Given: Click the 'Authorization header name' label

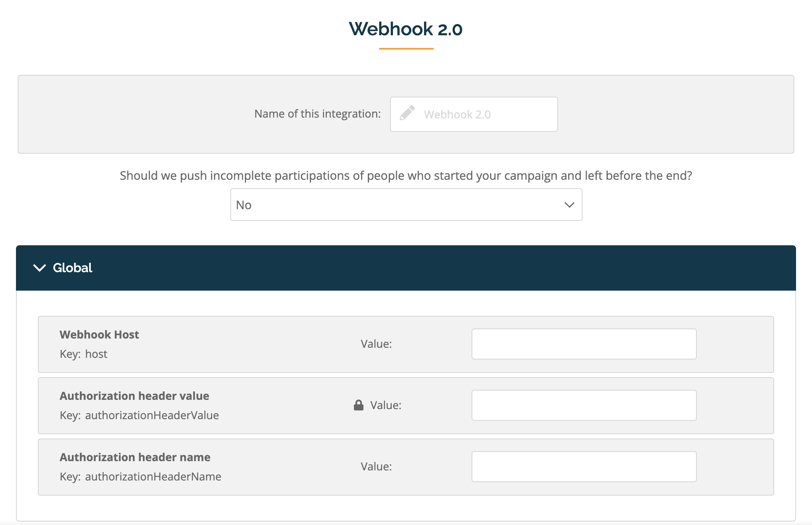Looking at the screenshot, I should (135, 457).
